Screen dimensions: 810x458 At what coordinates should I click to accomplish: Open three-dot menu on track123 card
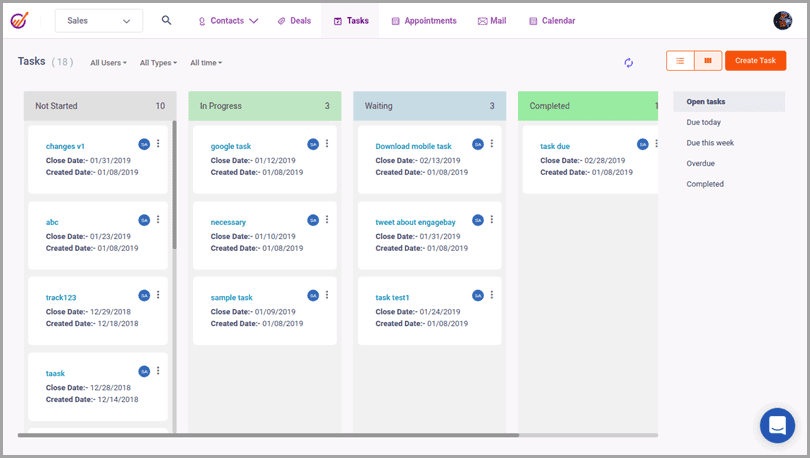(x=158, y=295)
